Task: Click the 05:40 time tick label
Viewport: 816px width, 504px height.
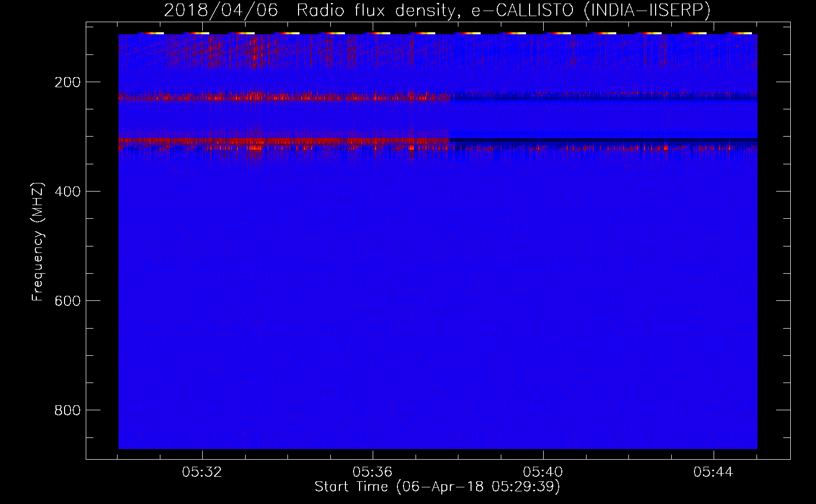Action: [x=543, y=472]
